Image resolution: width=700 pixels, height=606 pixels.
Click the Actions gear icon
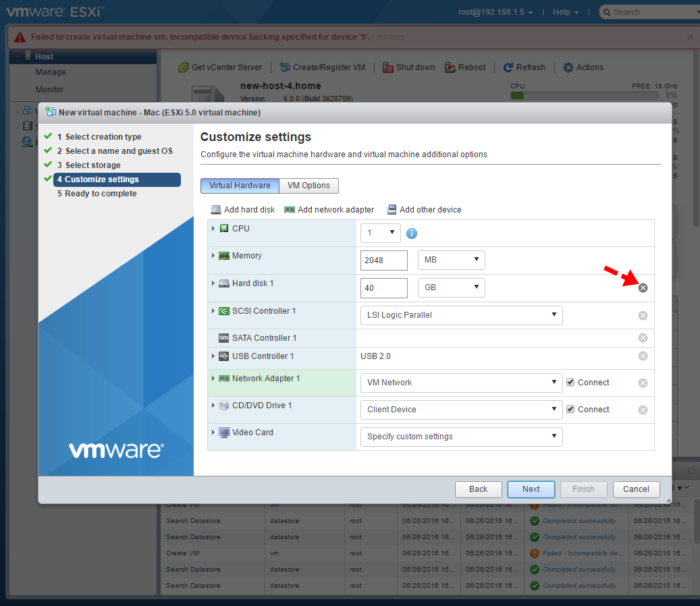(568, 67)
